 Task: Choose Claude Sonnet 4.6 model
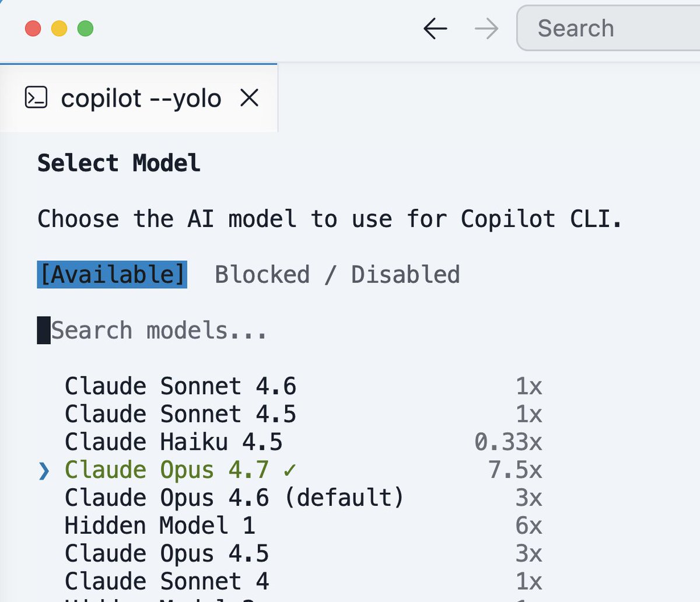pos(303,386)
